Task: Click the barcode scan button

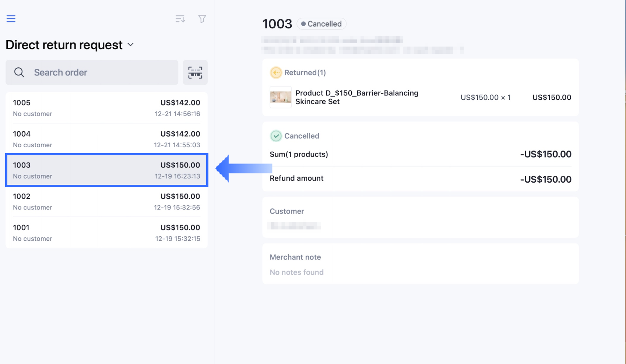Action: [195, 73]
